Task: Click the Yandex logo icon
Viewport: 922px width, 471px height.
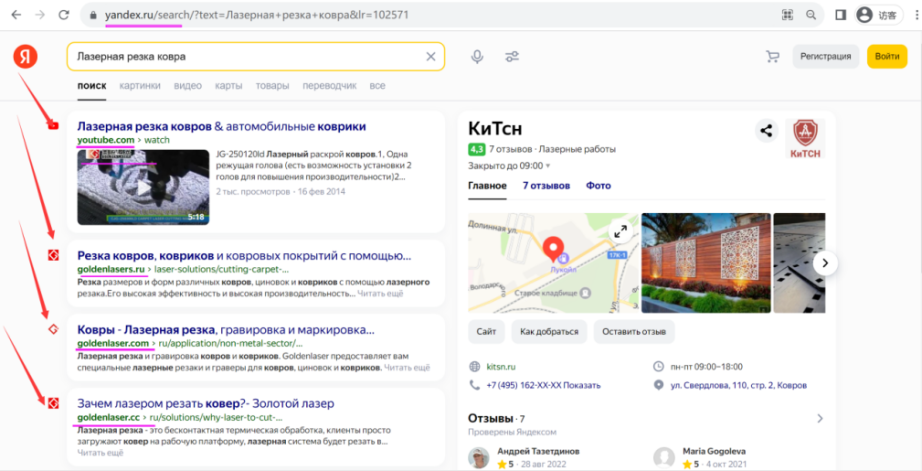Action: tap(25, 57)
